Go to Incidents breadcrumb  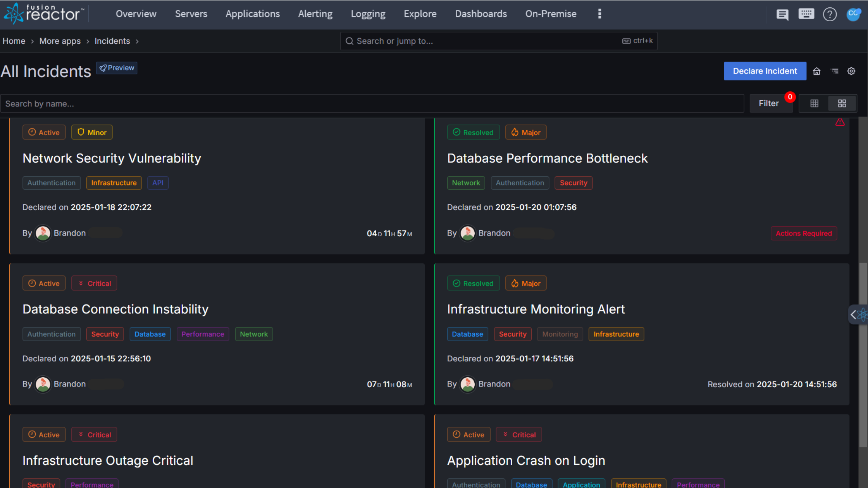pyautogui.click(x=112, y=41)
